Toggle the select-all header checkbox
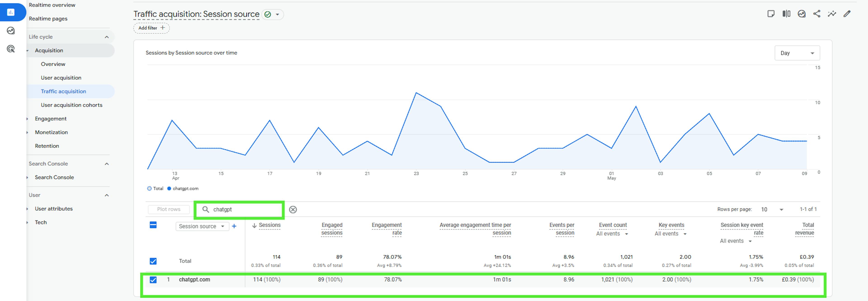 [x=153, y=225]
